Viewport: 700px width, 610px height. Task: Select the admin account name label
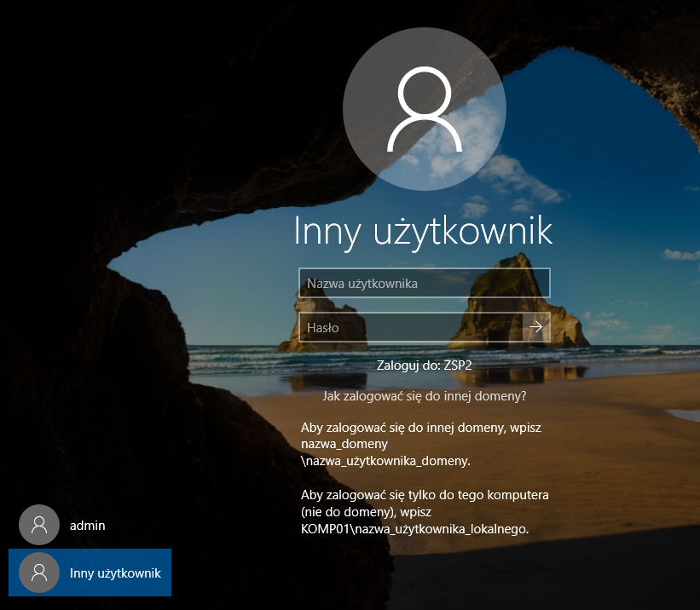point(88,526)
